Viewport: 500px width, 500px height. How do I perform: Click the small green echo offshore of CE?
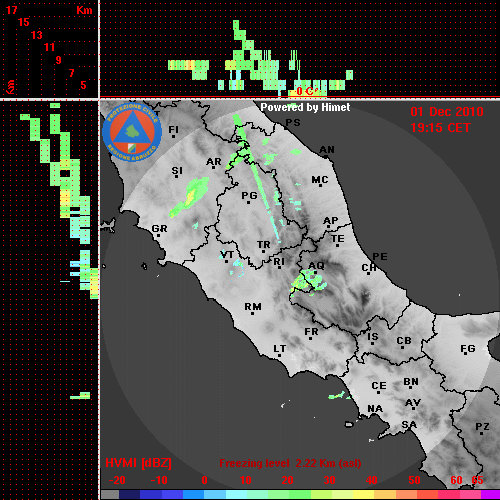[337, 396]
